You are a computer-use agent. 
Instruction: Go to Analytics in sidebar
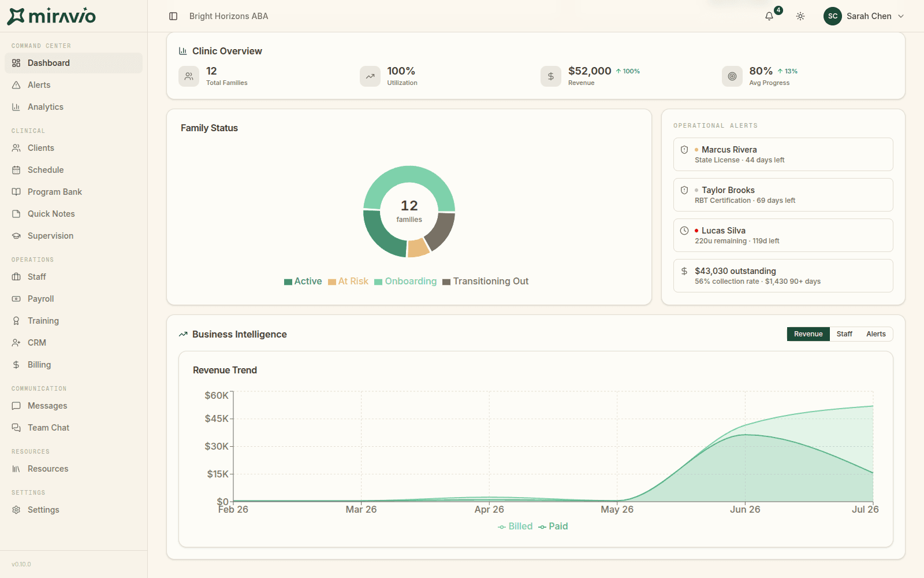pos(73,107)
